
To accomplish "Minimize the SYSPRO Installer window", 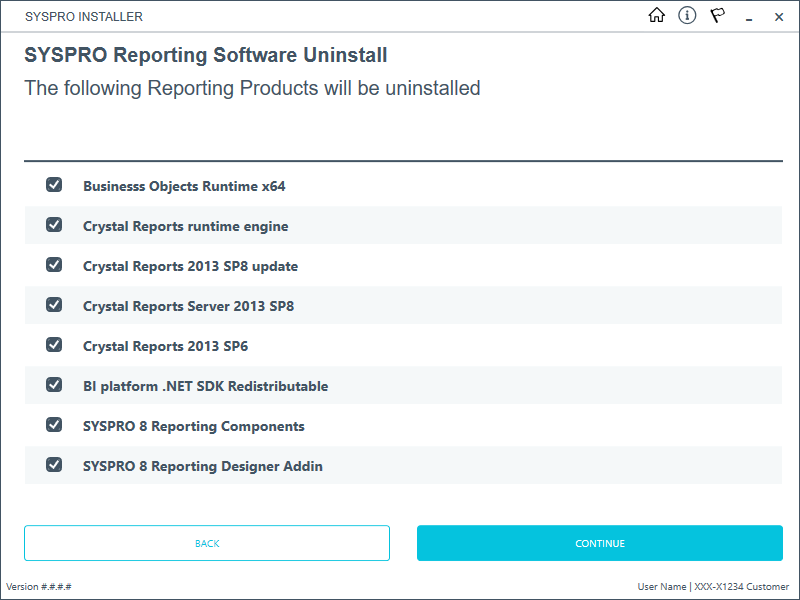I will (x=749, y=17).
